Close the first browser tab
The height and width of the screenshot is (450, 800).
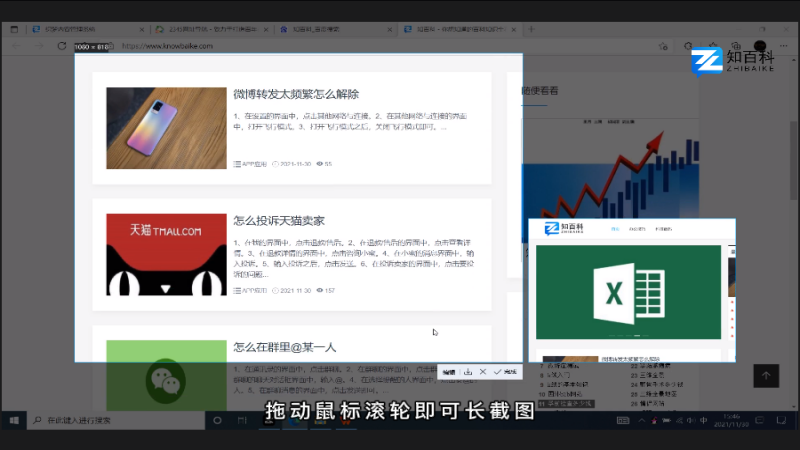(x=142, y=30)
